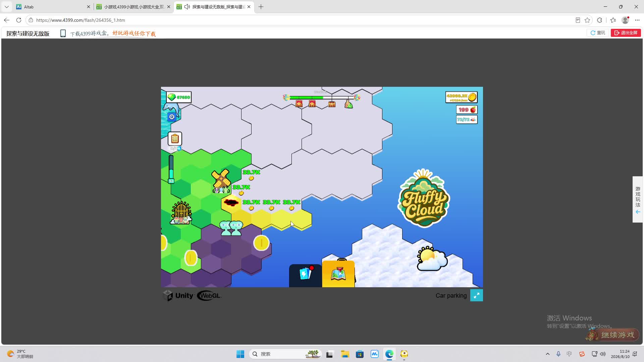Click the first red treasure chest under the progress bar
644x362 pixels.
tap(299, 104)
